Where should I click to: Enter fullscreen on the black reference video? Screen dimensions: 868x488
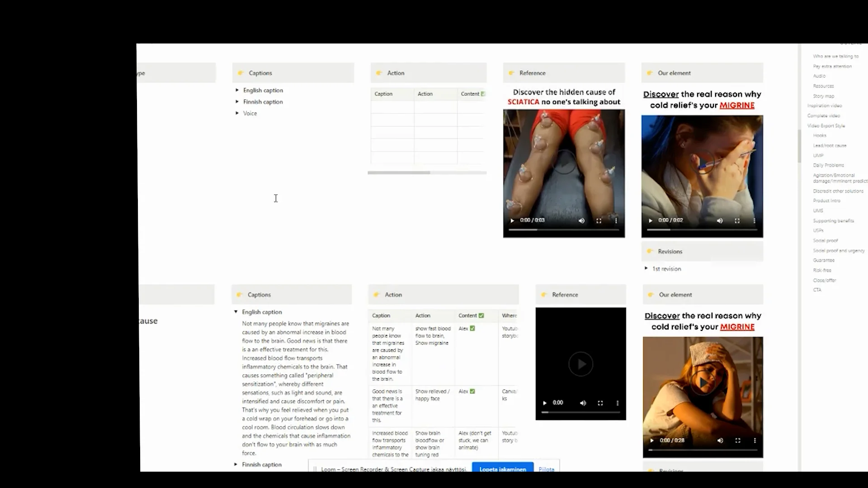pos(600,403)
